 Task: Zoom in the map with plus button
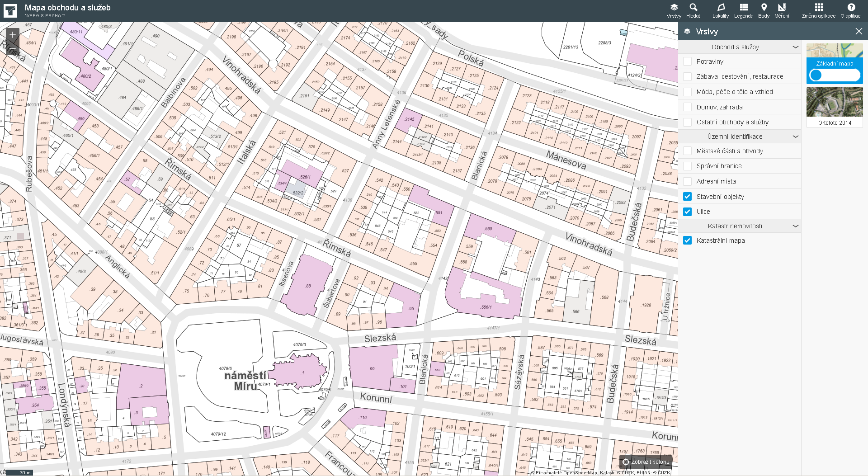[13, 35]
